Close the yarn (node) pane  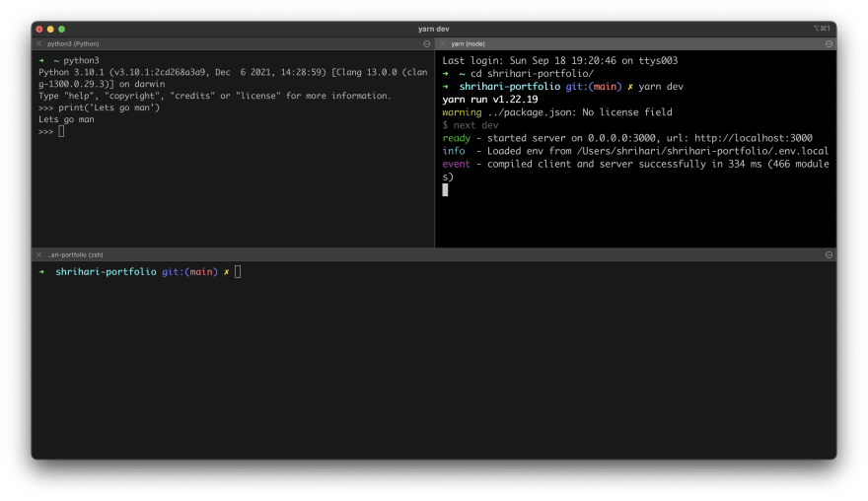tap(442, 43)
